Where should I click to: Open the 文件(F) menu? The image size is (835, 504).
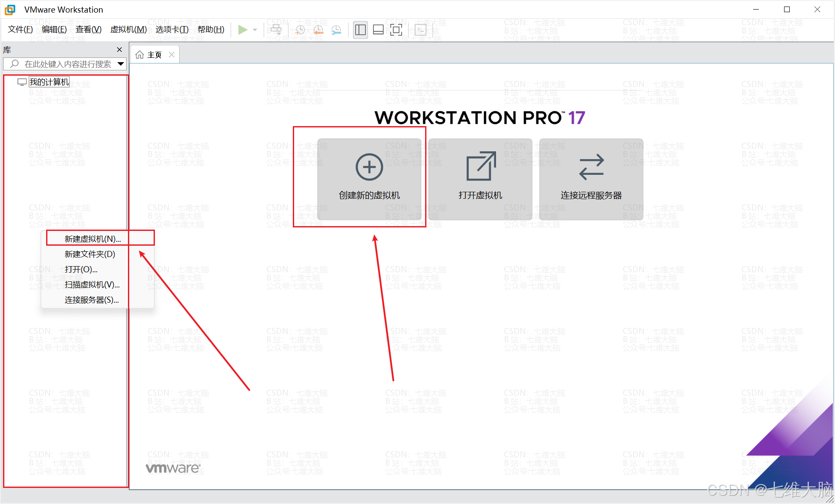coord(20,29)
